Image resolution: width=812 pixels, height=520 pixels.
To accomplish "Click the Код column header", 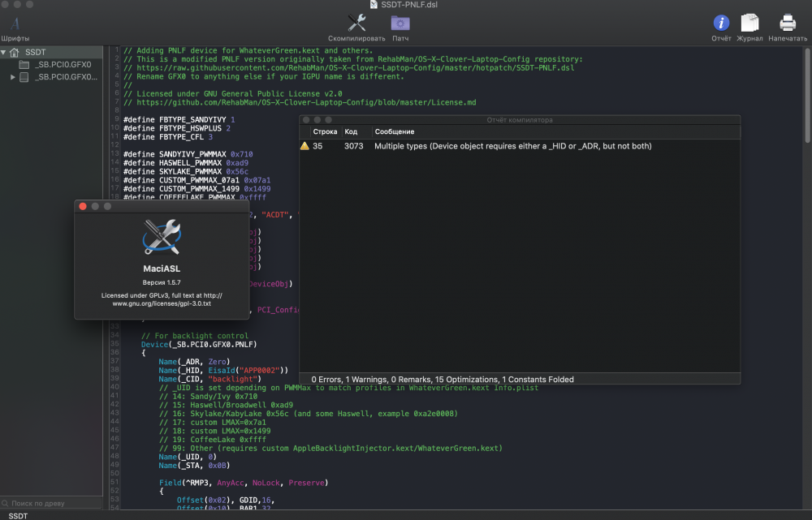I will (x=351, y=131).
